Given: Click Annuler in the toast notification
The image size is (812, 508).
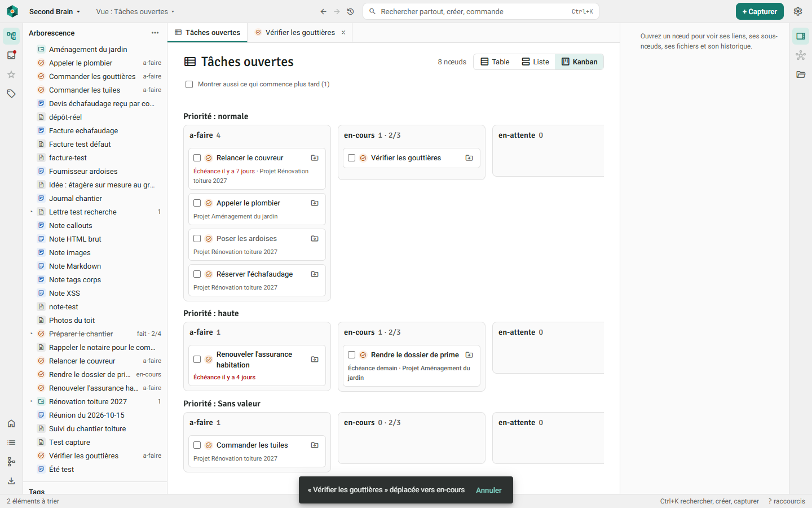Looking at the screenshot, I should pyautogui.click(x=489, y=490).
